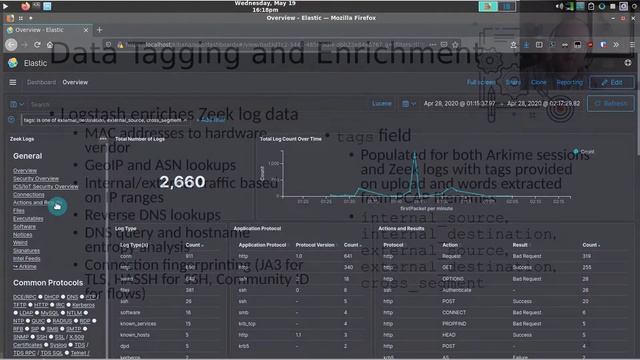The width and height of the screenshot is (640, 360).
Task: Sort Actions and Results table by Count
Action: 591,245
